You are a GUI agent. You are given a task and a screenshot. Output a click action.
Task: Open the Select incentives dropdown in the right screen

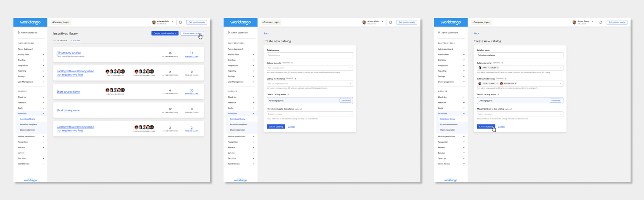pyautogui.click(x=520, y=114)
